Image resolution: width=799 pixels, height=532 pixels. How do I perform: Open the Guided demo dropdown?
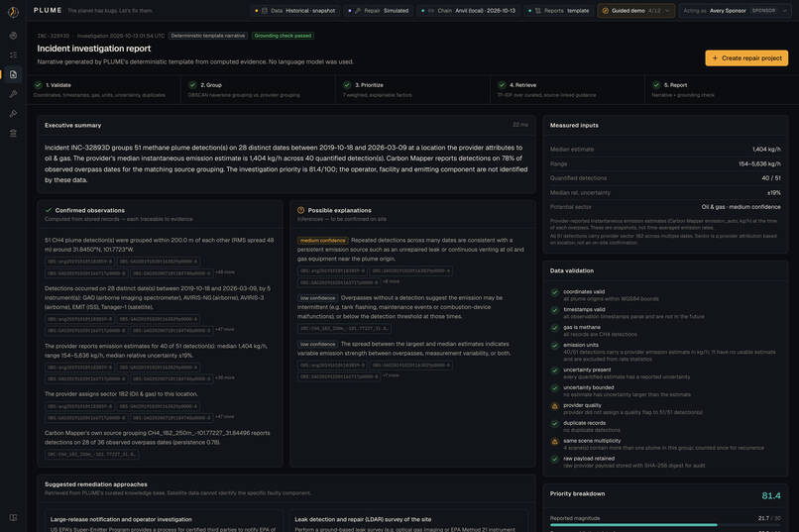coord(635,11)
